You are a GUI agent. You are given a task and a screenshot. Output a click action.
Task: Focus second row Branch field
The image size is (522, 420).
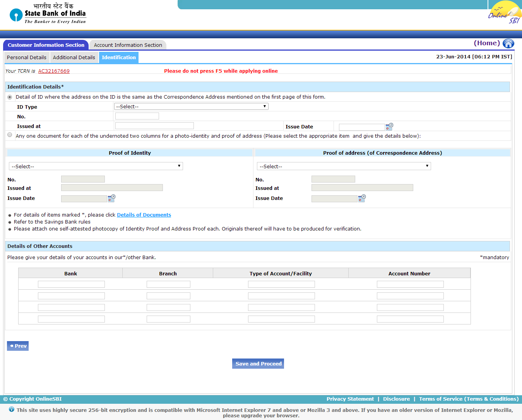pos(168,296)
